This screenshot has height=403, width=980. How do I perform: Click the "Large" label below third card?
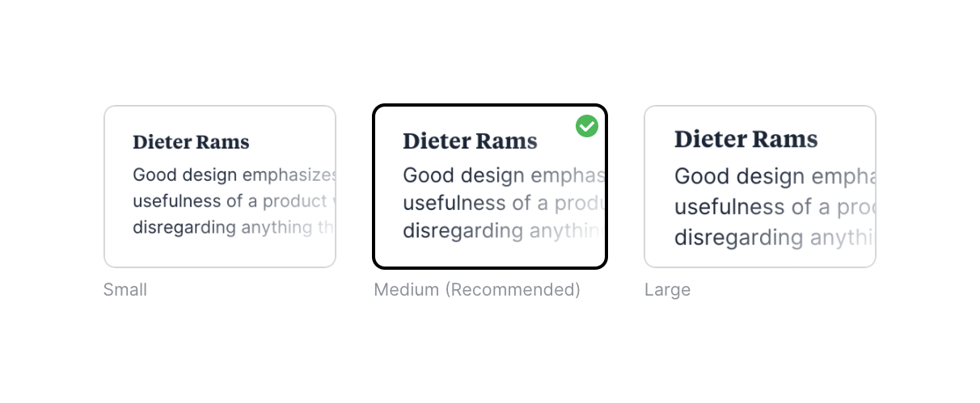click(x=667, y=290)
